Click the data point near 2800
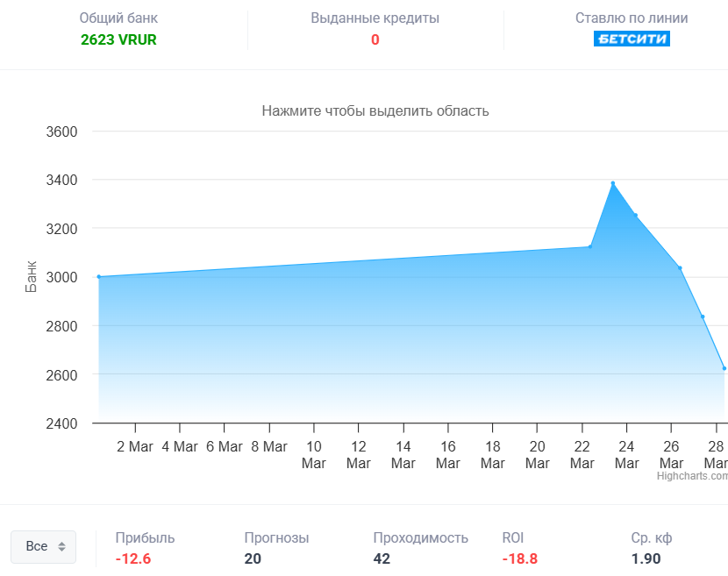Viewport: 728px width, 576px height. pyautogui.click(x=703, y=316)
